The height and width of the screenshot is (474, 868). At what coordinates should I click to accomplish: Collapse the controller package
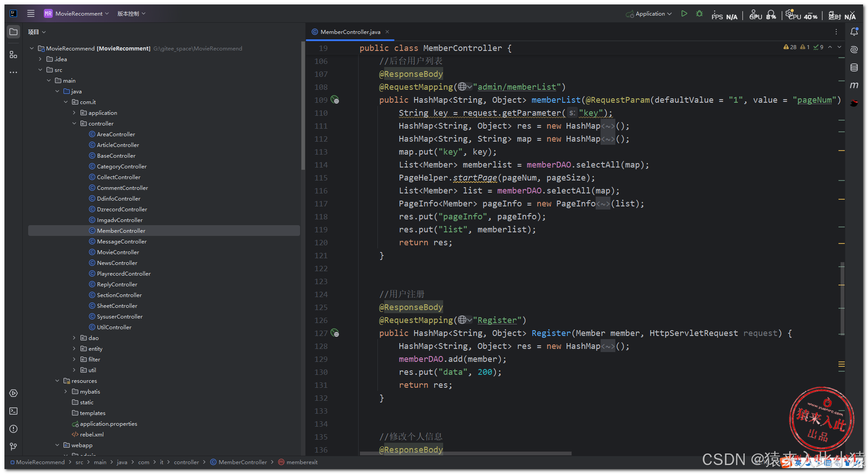(74, 123)
